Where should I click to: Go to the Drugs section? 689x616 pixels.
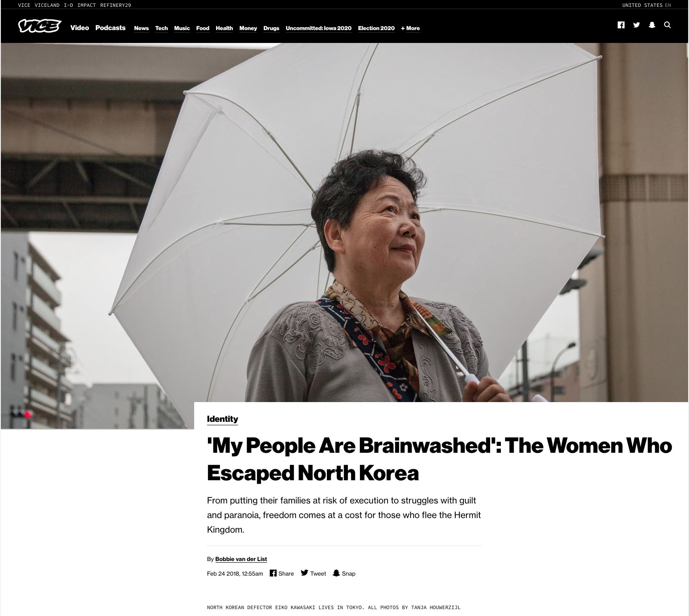click(x=271, y=28)
